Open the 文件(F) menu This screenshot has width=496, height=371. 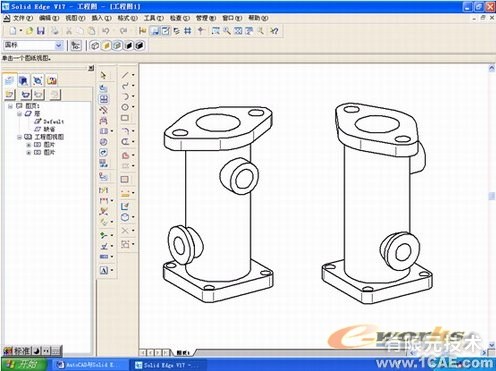tap(23, 18)
